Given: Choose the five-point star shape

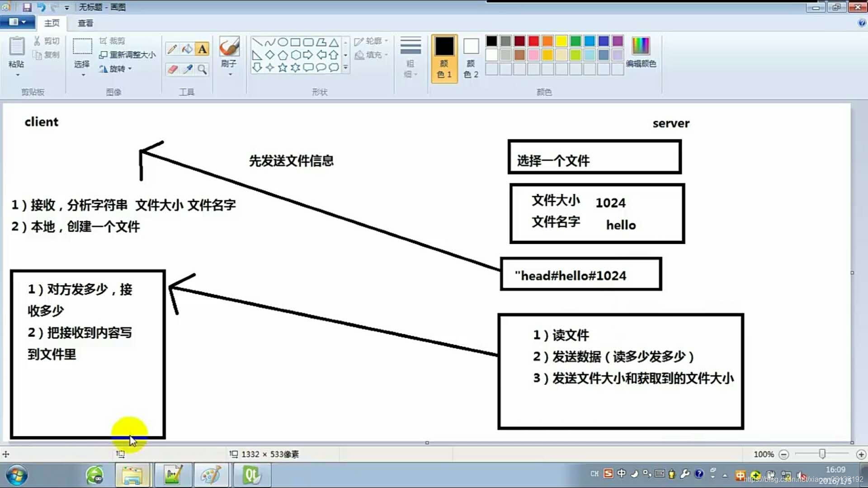Looking at the screenshot, I should point(283,68).
